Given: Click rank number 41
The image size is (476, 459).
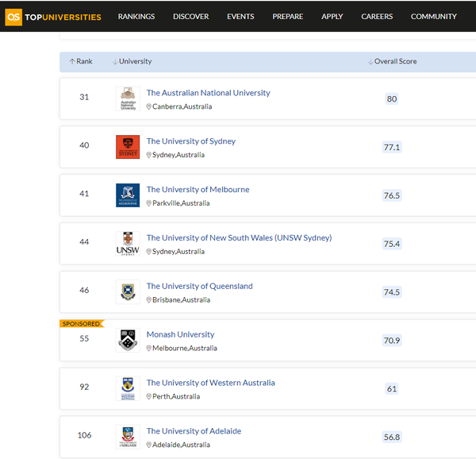Looking at the screenshot, I should click(x=84, y=194).
